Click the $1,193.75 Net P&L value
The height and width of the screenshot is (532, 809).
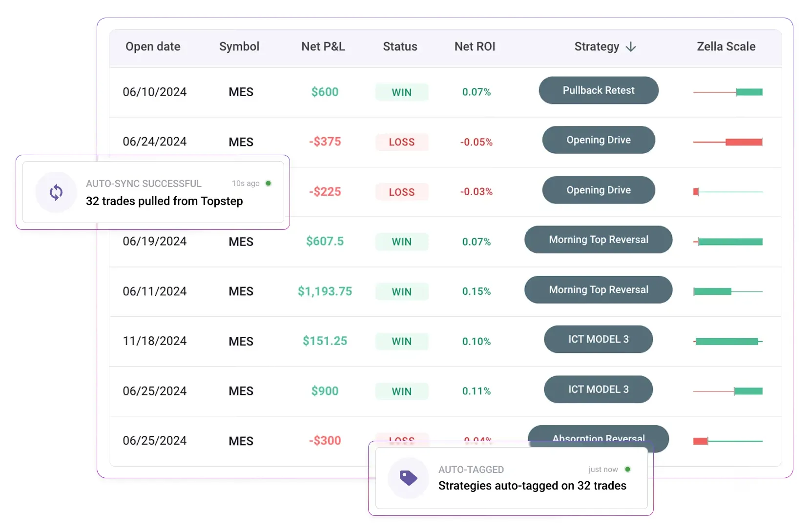[325, 291]
